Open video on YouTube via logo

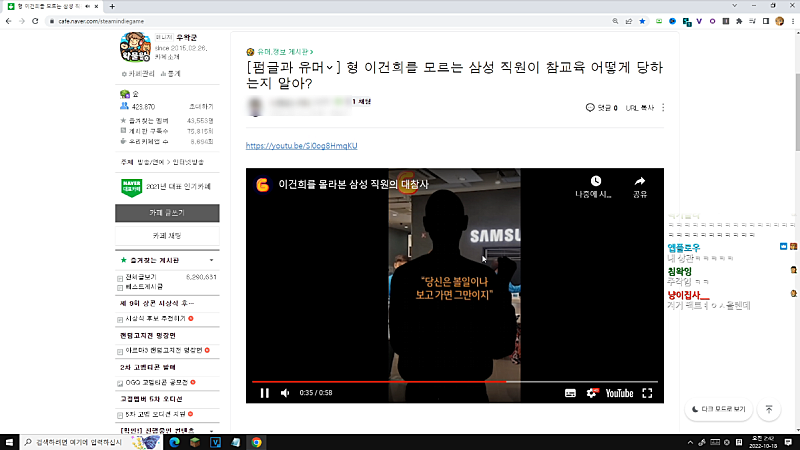tap(619, 393)
